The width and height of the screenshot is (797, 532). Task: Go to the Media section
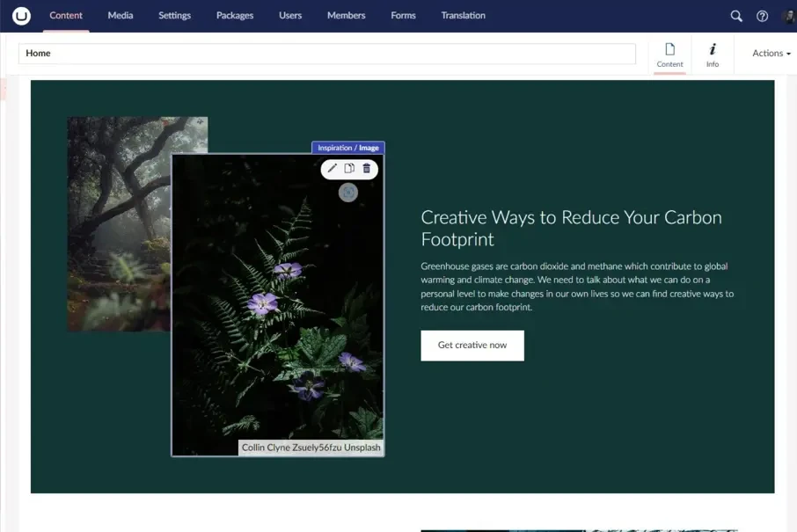(121, 16)
